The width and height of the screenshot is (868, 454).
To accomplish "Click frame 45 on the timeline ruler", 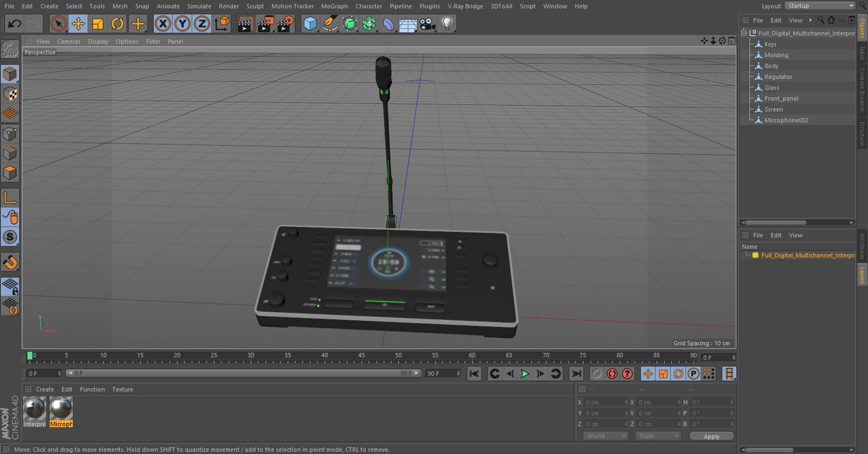I will point(361,356).
